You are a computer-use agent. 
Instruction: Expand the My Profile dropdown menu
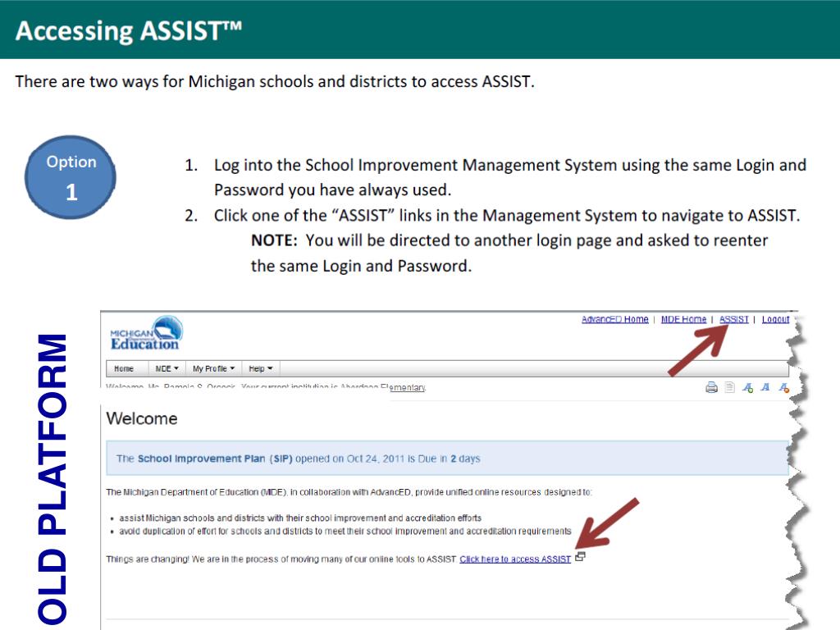(214, 368)
